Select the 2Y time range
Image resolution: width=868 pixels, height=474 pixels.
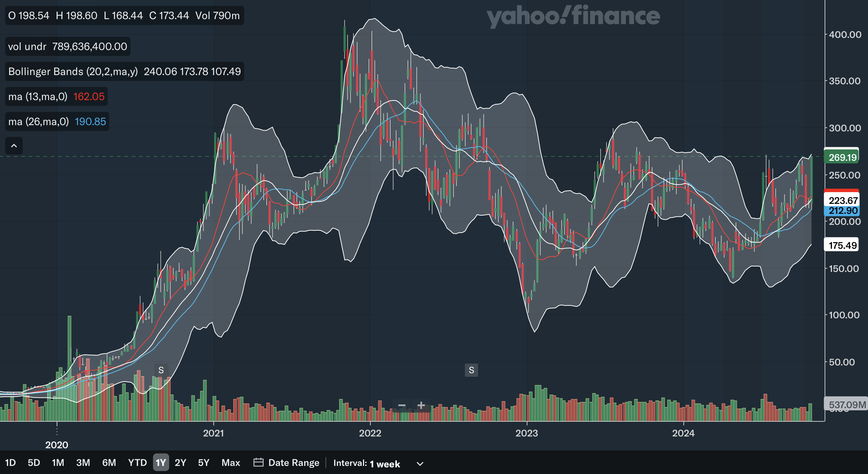pos(180,463)
